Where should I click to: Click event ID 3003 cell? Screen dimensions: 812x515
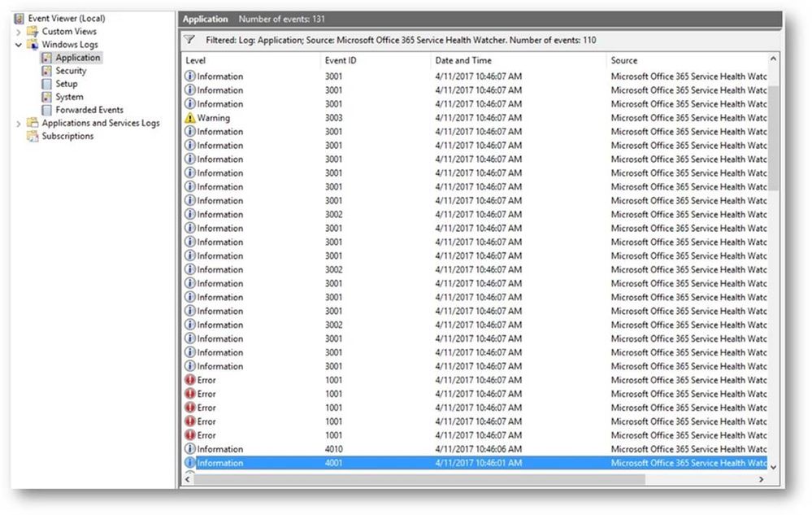click(333, 118)
